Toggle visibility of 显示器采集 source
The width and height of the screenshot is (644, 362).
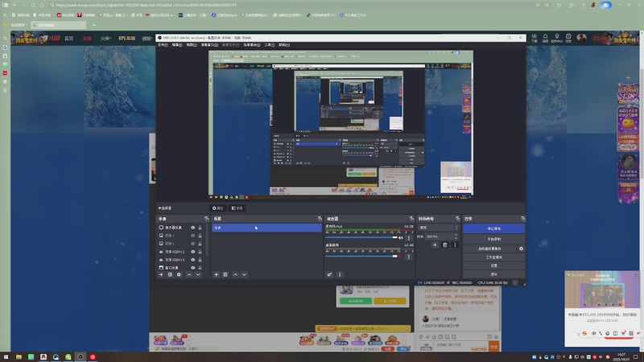coord(192,228)
